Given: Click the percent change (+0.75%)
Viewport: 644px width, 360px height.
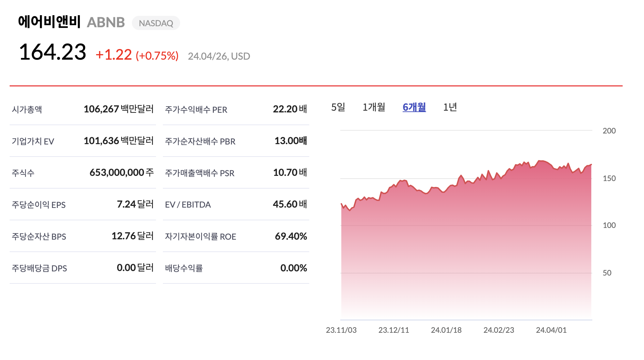Looking at the screenshot, I should point(157,56).
